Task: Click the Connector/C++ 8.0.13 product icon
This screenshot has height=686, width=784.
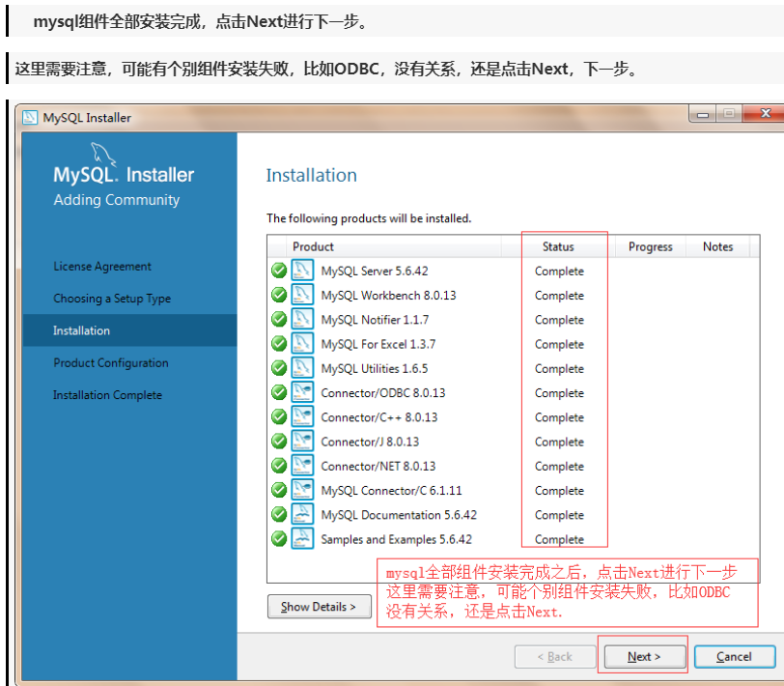Action: pyautogui.click(x=302, y=416)
